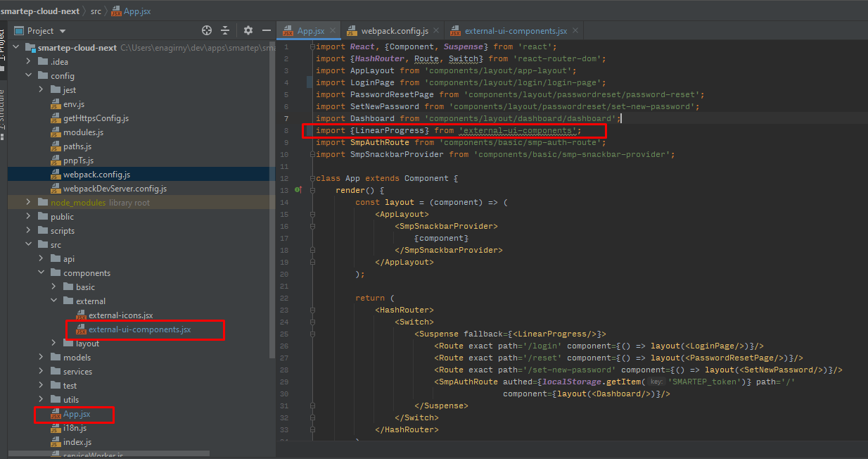The image size is (868, 459).
Task: Expand the basic folder
Action: point(54,287)
